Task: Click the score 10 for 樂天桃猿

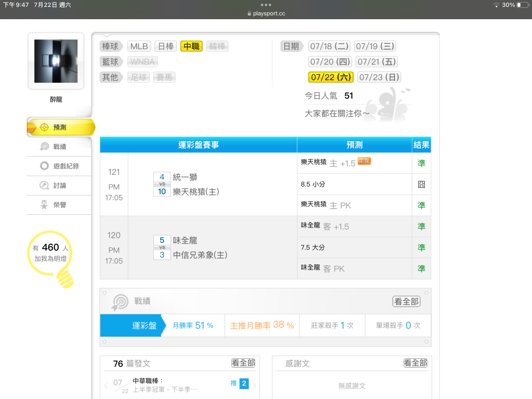Action: point(162,191)
